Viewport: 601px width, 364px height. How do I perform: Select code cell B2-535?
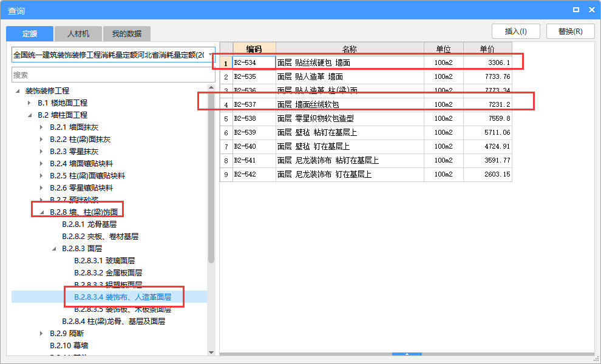[x=254, y=76]
